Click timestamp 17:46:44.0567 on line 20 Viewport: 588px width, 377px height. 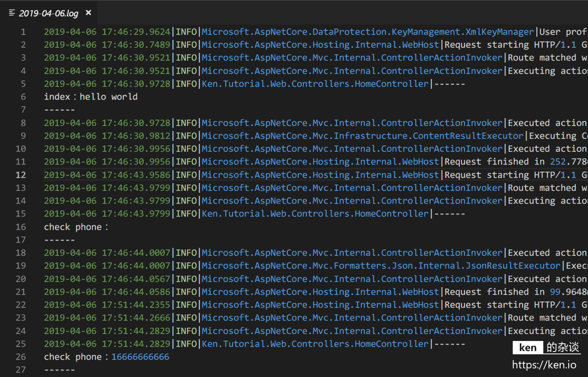tap(136, 279)
